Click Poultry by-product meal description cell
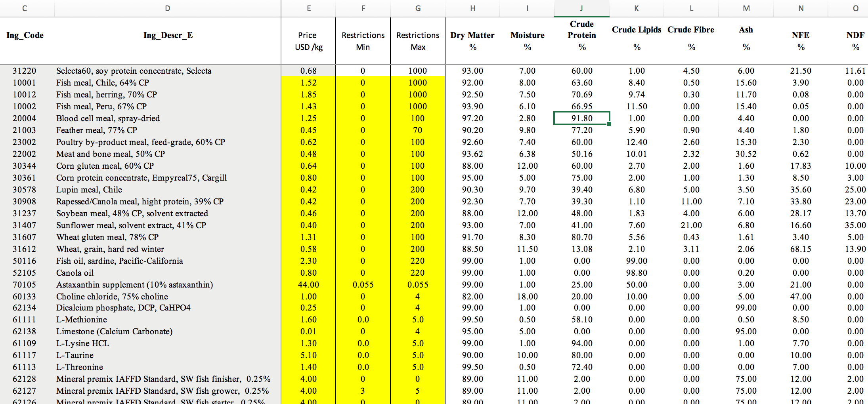Screen dimensions: 868x404 [141, 142]
